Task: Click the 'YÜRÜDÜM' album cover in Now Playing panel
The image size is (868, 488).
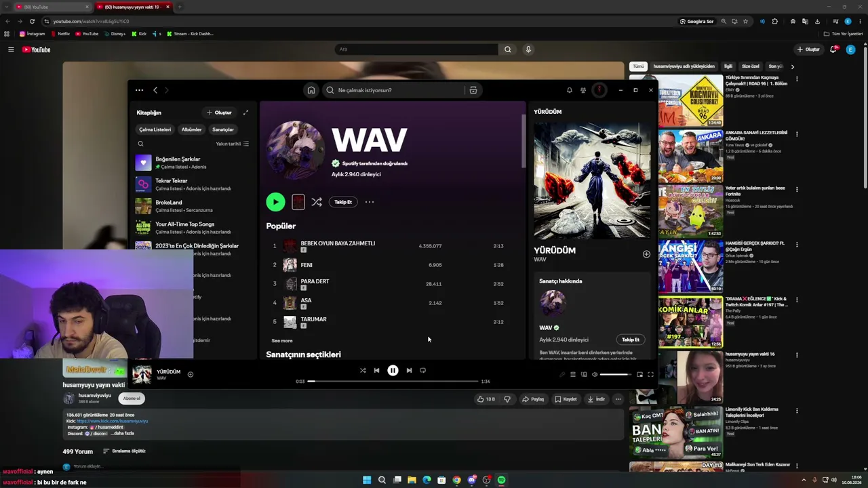Action: pos(591,180)
